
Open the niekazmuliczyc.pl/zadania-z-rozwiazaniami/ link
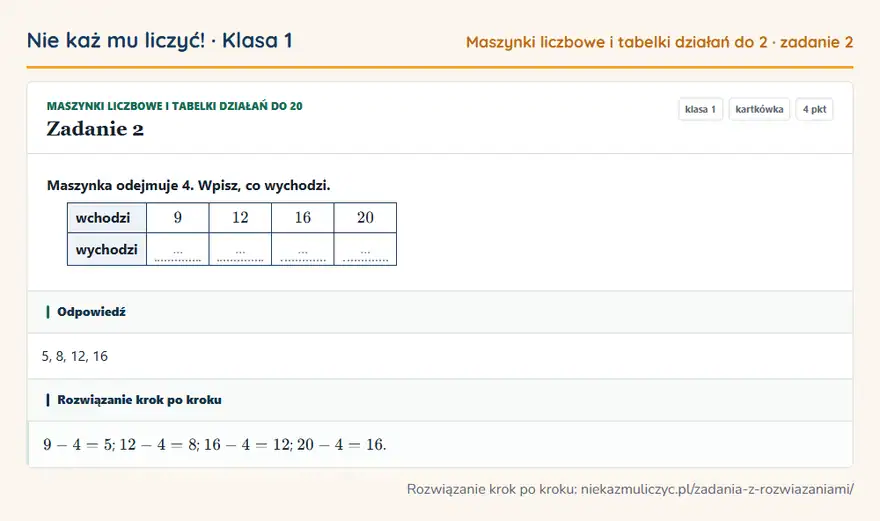pyautogui.click(x=717, y=489)
